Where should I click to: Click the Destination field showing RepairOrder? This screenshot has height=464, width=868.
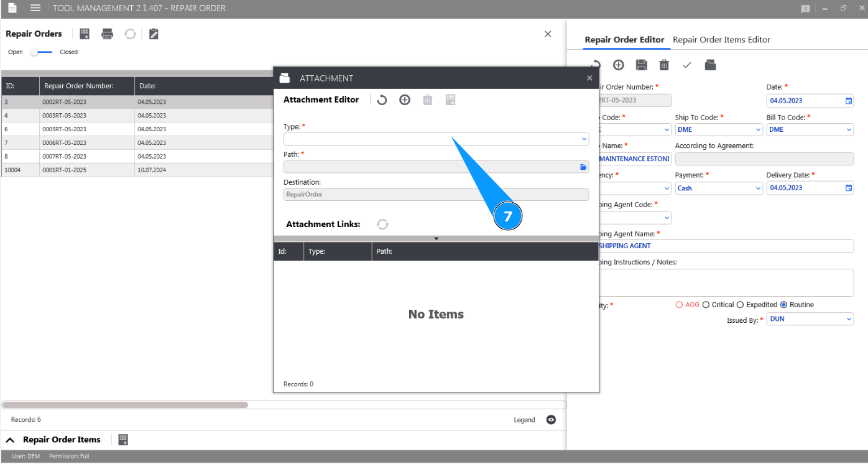point(436,194)
